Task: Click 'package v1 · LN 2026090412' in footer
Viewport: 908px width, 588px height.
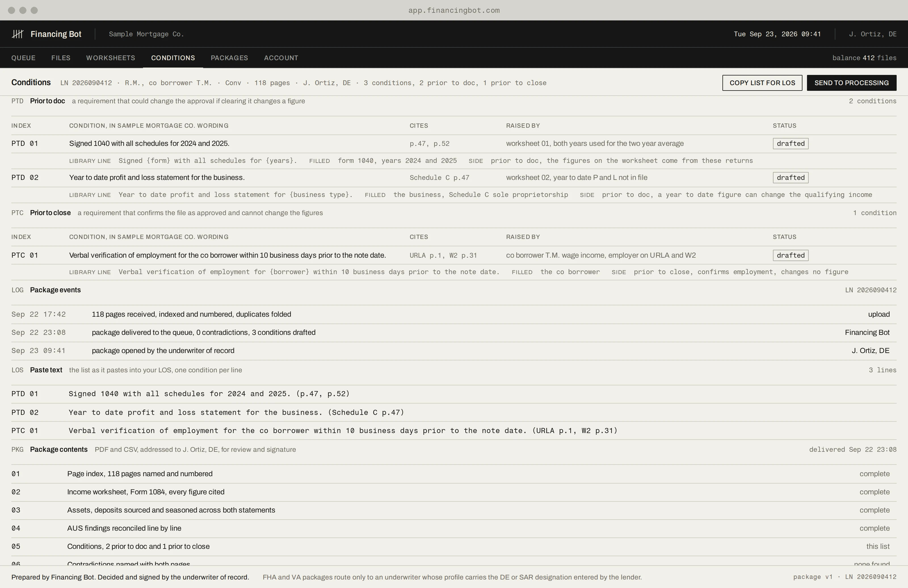Action: point(845,577)
